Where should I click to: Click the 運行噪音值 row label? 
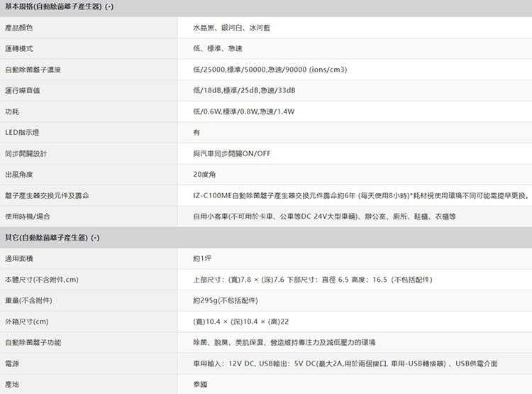(x=23, y=91)
